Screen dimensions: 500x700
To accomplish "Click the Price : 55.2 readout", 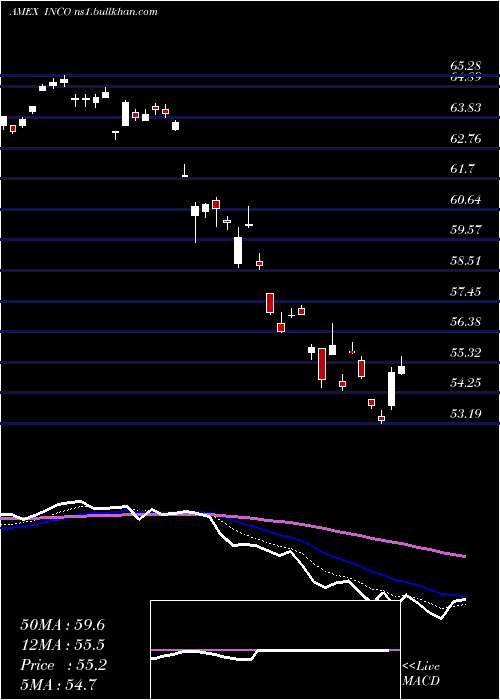I will 63,665.
